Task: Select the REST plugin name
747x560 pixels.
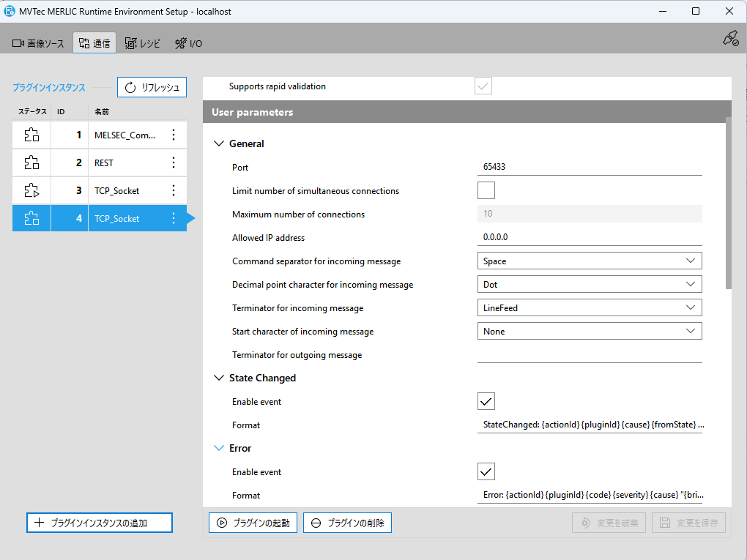Action: (104, 163)
